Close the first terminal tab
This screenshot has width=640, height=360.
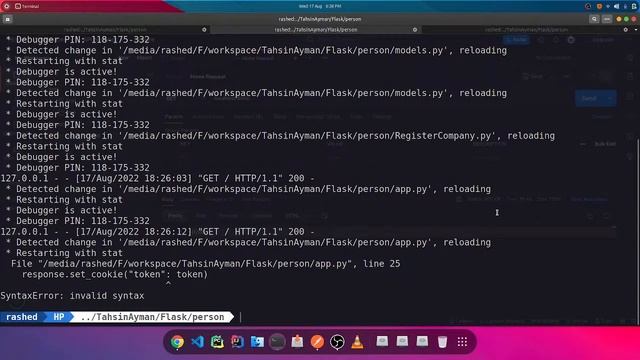(204, 30)
